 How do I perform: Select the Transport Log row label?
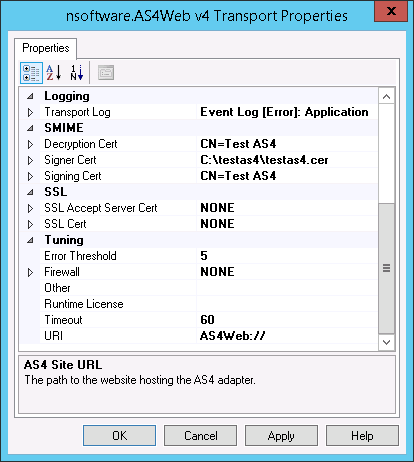[x=77, y=112]
